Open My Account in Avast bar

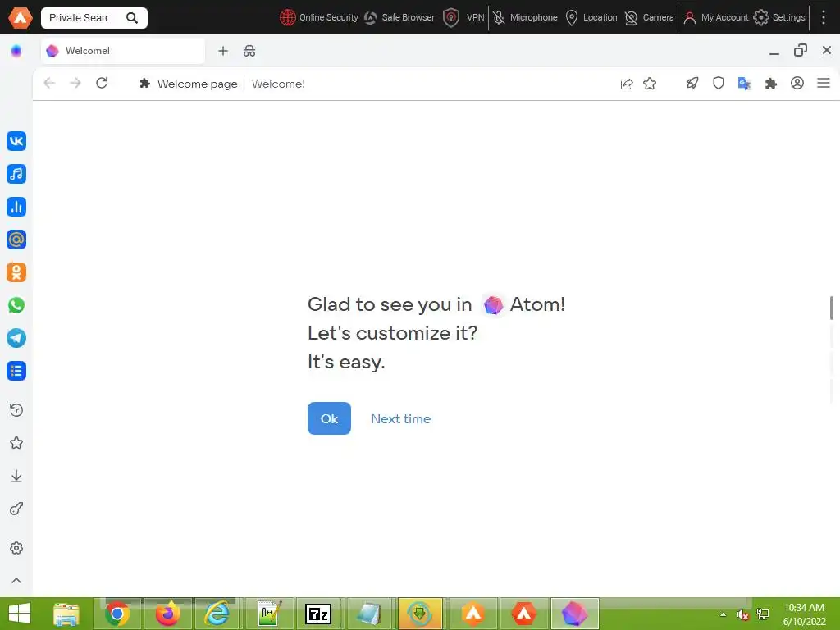tap(716, 18)
